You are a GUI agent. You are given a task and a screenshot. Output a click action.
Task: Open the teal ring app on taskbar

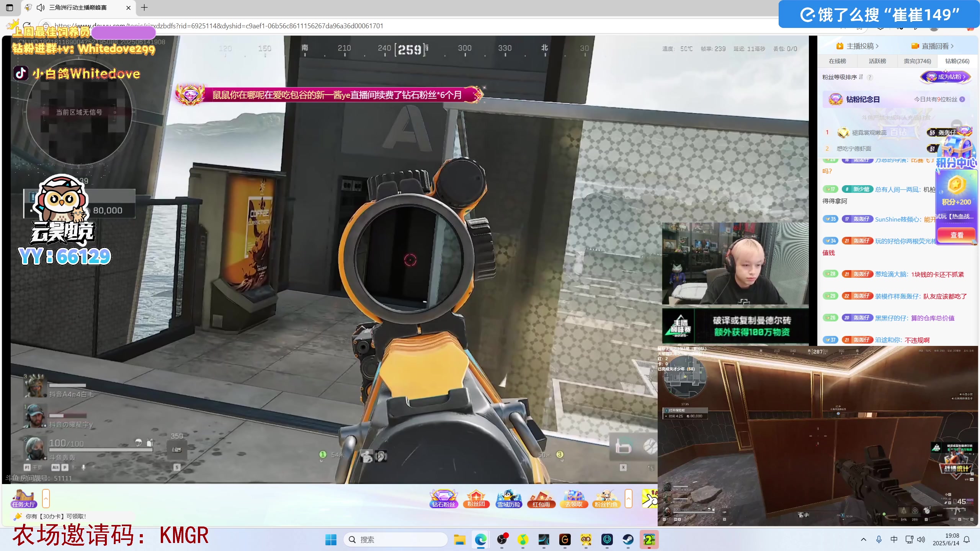click(x=607, y=540)
